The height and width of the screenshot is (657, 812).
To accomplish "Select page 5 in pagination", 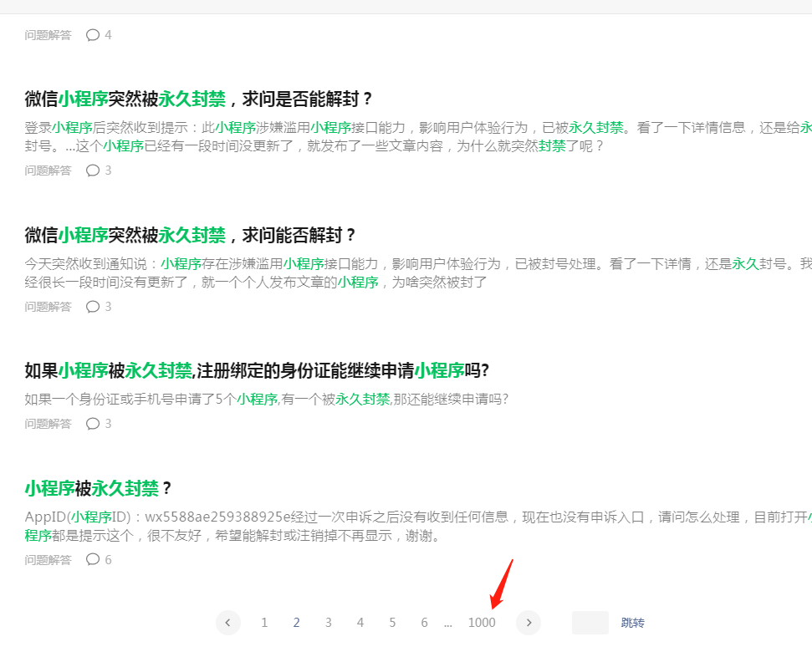I will coord(392,623).
